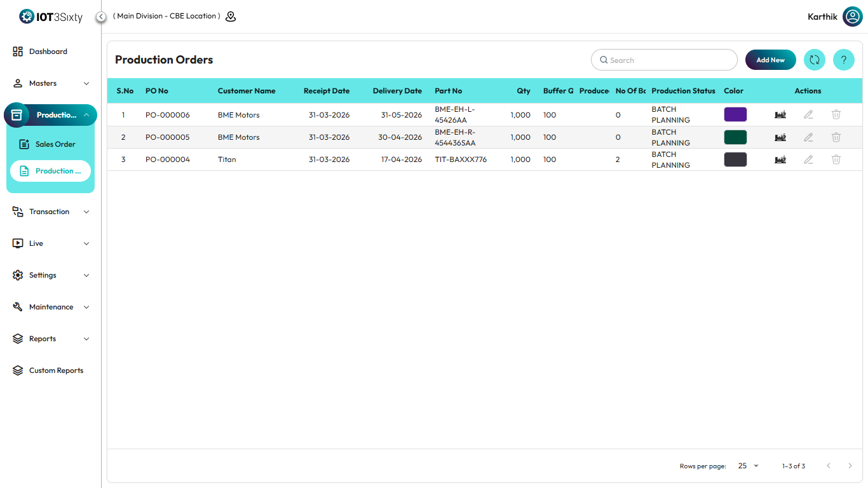Expand the Masters menu
The height and width of the screenshot is (488, 868).
[51, 83]
